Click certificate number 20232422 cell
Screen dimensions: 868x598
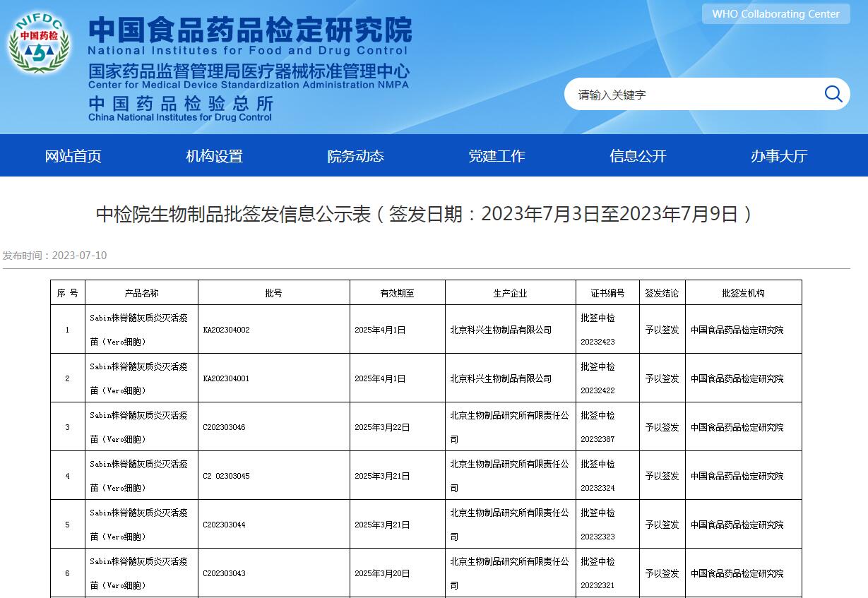(598, 390)
